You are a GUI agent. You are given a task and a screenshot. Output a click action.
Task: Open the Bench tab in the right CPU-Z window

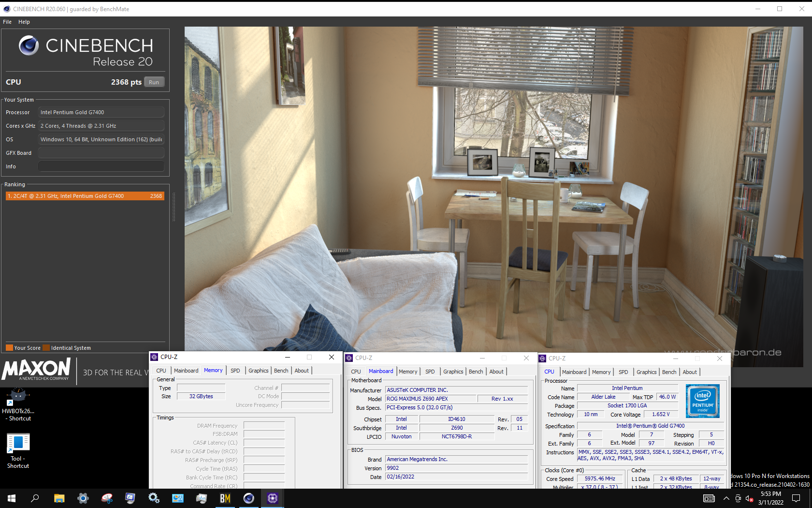tap(669, 372)
